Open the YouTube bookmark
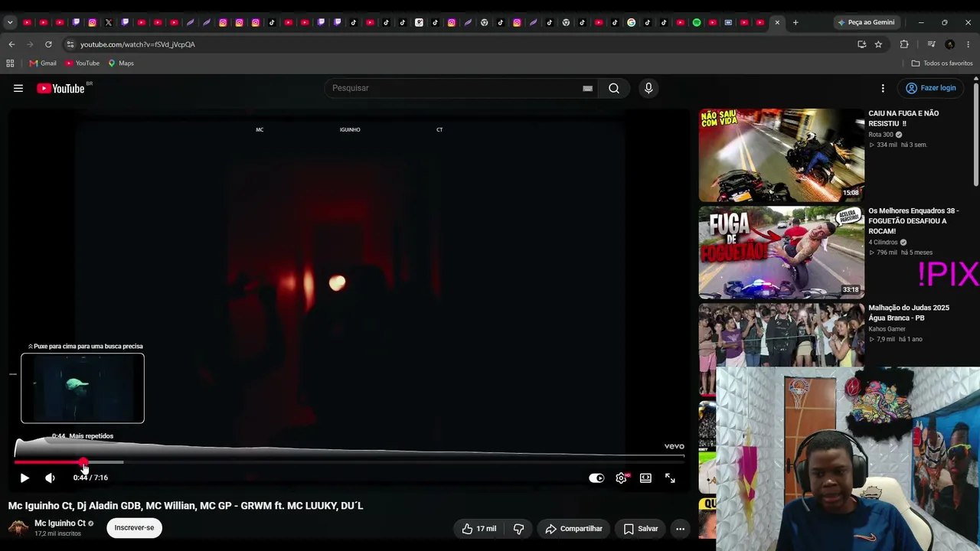This screenshot has height=551, width=980. [83, 64]
